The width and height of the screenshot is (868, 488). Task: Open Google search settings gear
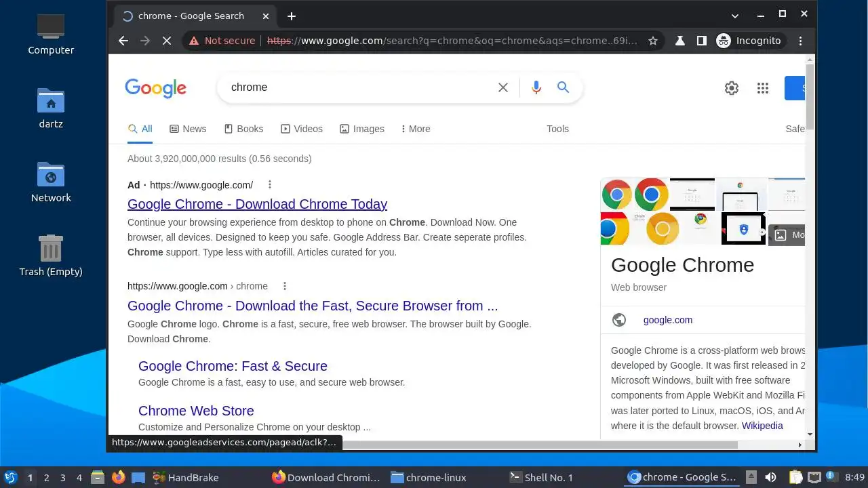click(x=731, y=88)
